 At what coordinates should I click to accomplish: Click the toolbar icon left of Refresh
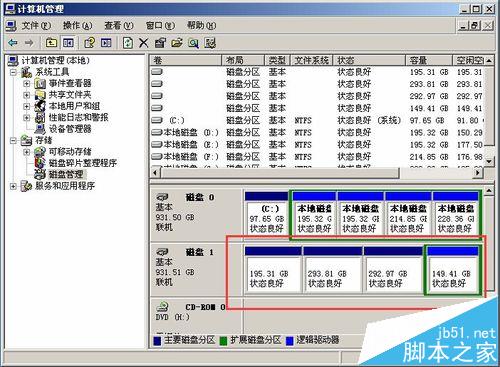106,43
